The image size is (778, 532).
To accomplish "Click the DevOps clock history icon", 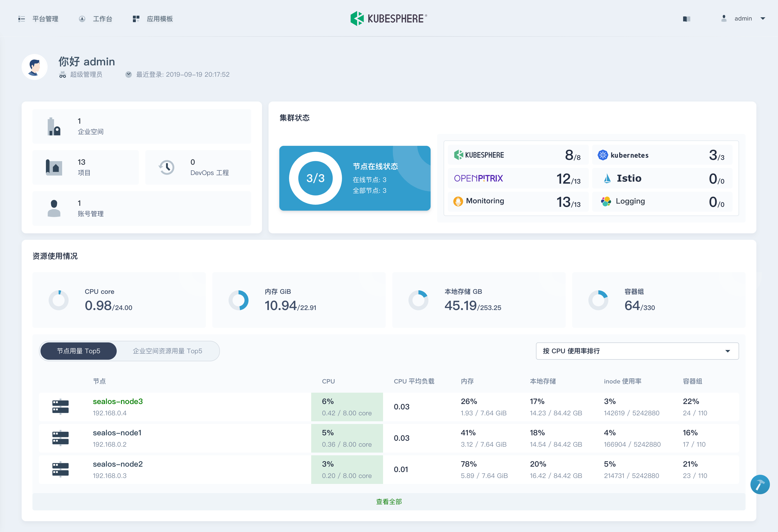I will (166, 167).
